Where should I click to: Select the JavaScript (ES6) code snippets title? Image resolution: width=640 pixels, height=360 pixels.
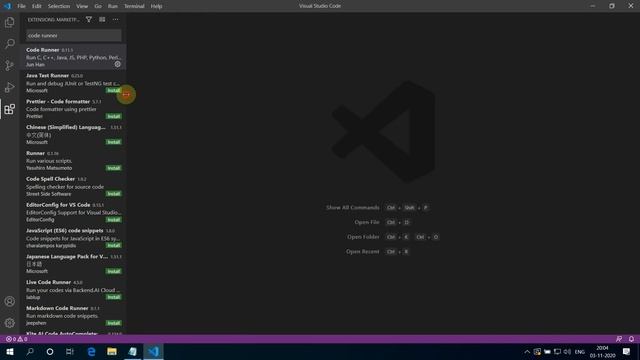pos(64,231)
